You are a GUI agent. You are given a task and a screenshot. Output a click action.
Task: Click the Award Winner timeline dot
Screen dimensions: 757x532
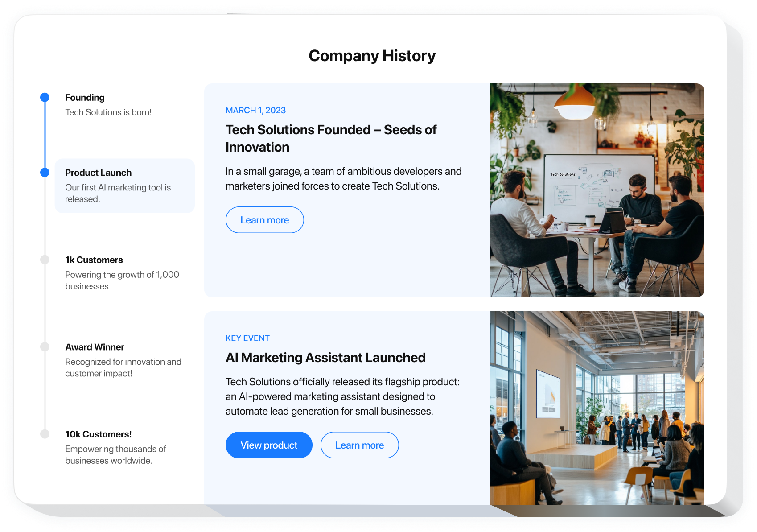tap(45, 347)
